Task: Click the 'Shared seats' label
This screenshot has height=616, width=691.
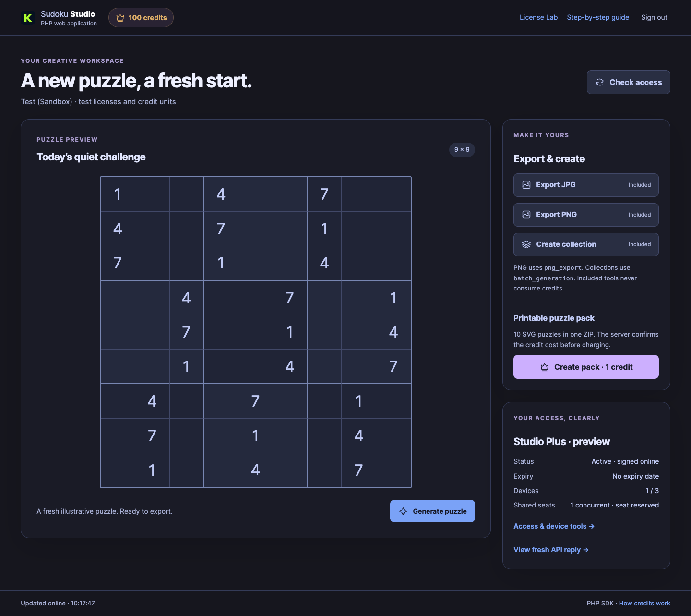Action: tap(534, 505)
